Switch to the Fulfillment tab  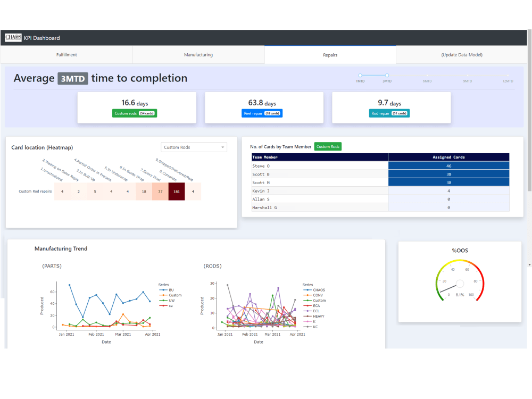click(66, 54)
